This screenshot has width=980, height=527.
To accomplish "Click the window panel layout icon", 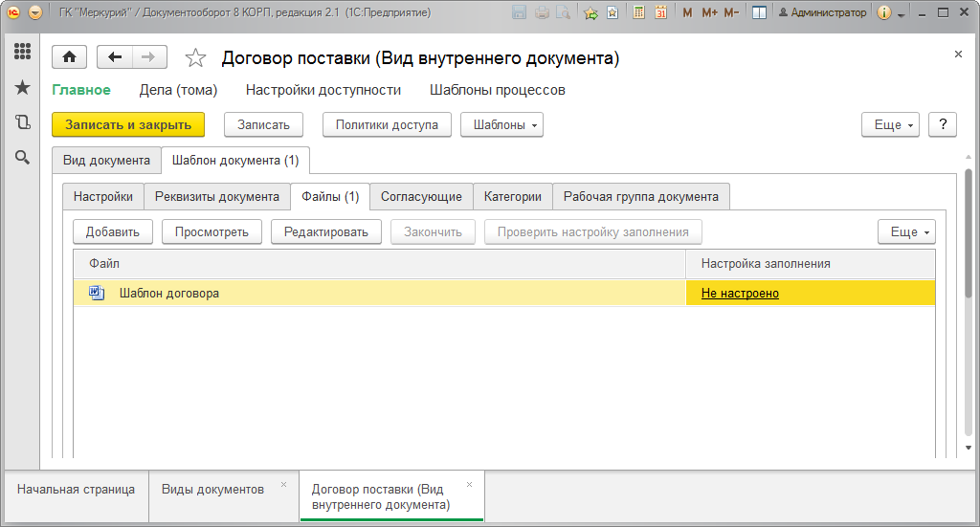I will pos(759,12).
